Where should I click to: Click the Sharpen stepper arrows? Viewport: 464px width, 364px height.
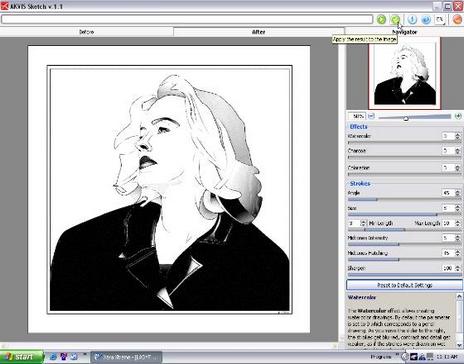pyautogui.click(x=458, y=268)
